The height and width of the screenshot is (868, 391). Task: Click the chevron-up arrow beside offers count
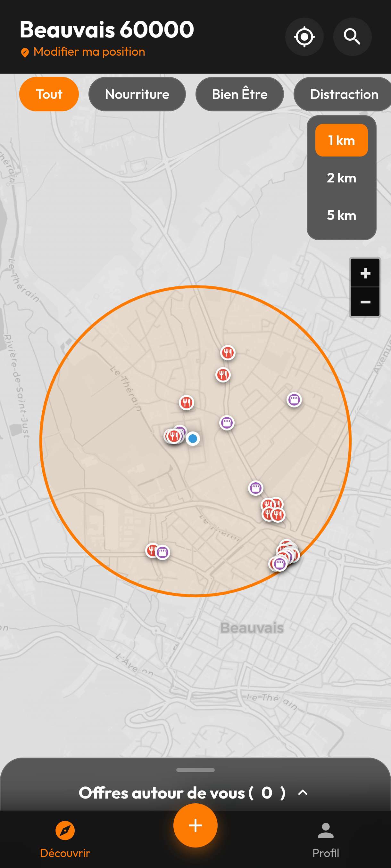point(303,792)
